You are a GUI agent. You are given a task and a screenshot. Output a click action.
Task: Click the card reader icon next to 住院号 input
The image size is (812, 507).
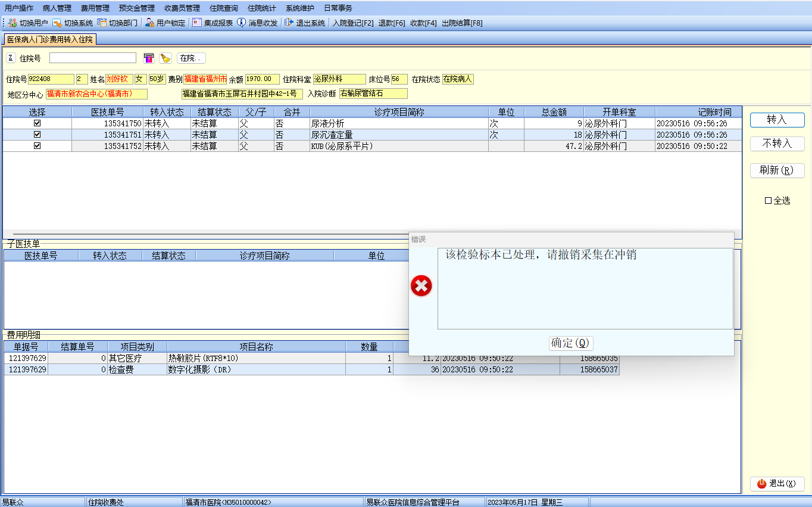(x=149, y=58)
